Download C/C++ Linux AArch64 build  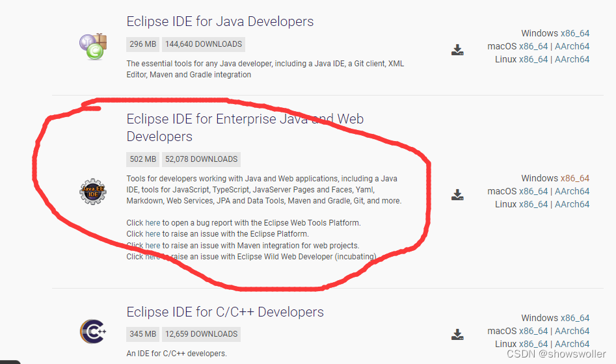tap(572, 344)
